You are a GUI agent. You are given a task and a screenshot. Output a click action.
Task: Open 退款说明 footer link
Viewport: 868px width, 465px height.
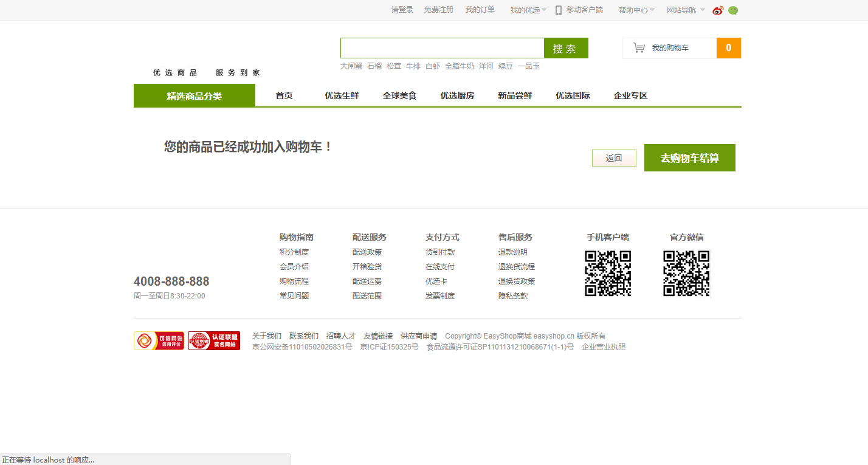[513, 252]
